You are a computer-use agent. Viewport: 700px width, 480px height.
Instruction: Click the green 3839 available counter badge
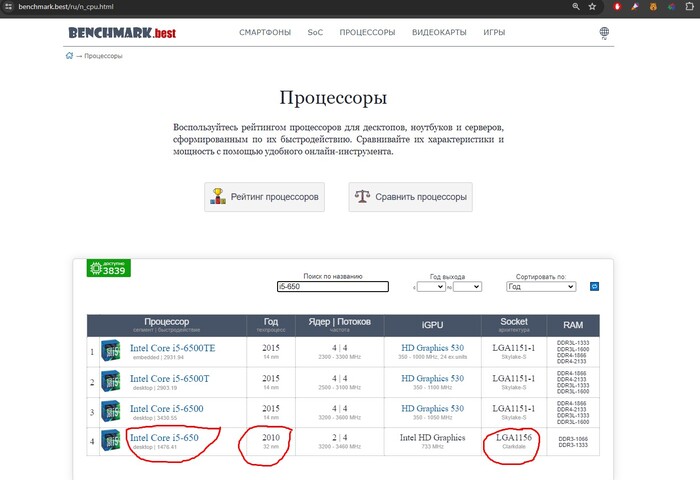(108, 268)
